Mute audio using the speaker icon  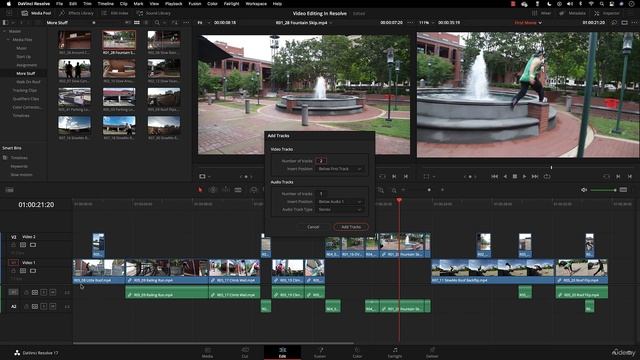tap(584, 190)
